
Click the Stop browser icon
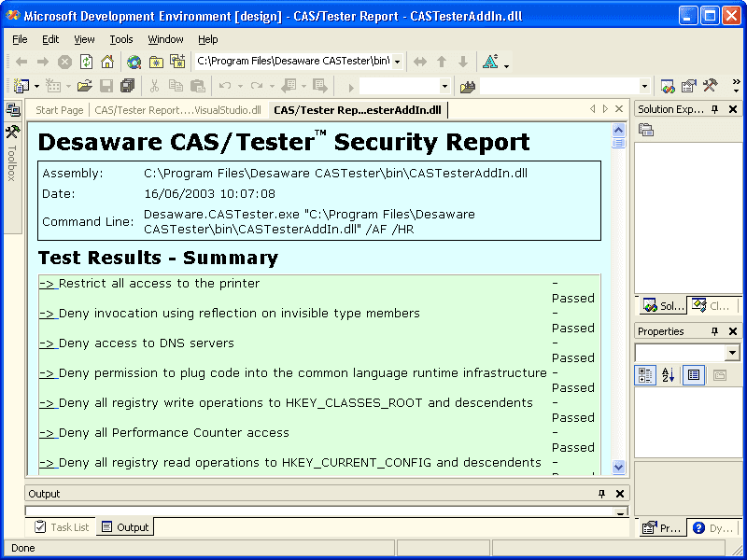coord(64,62)
